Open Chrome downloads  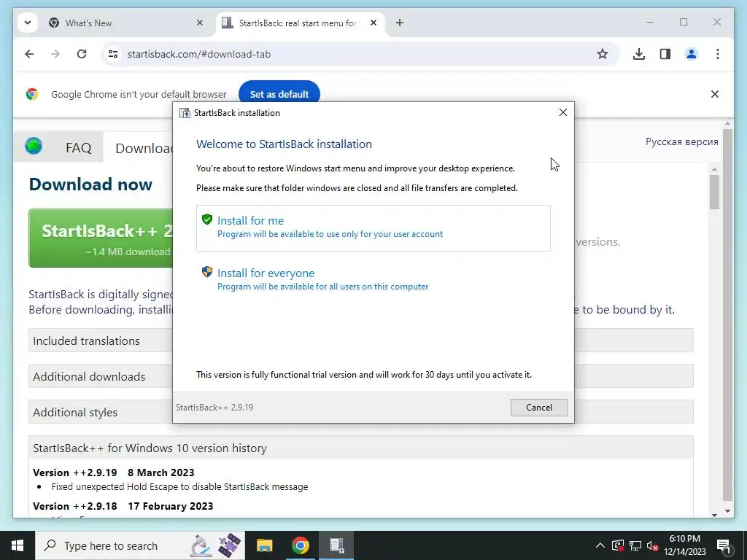[x=639, y=54]
